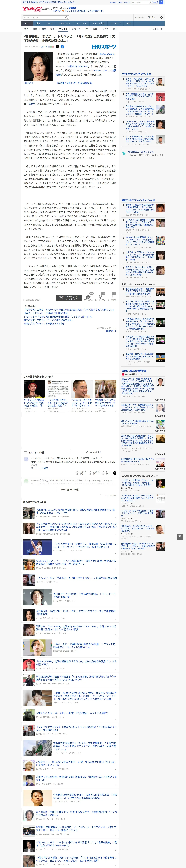Image resolution: width=186 pixels, height=868 pixels.
Task: Open ranking item 1 やす子 article thumbnail
Action: [x=160, y=82]
